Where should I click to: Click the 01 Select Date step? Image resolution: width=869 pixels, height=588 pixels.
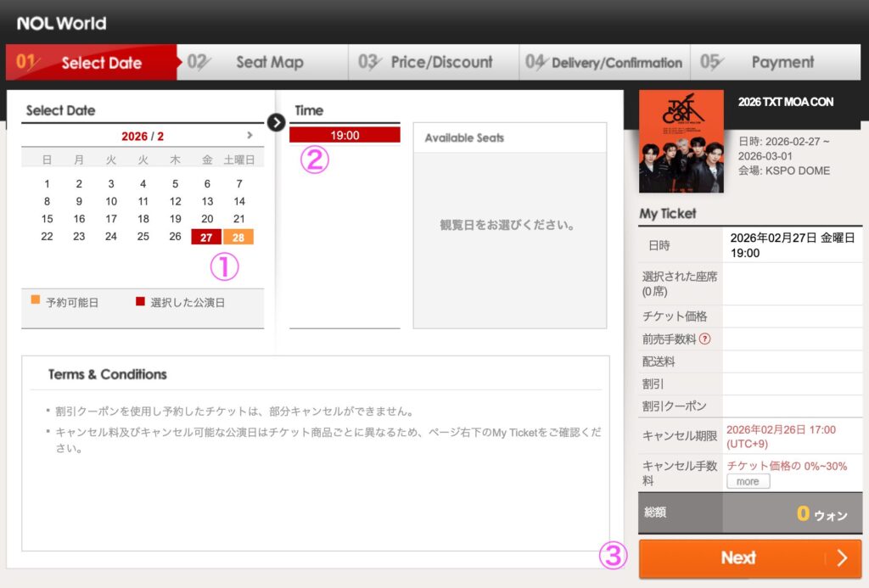[x=92, y=62]
